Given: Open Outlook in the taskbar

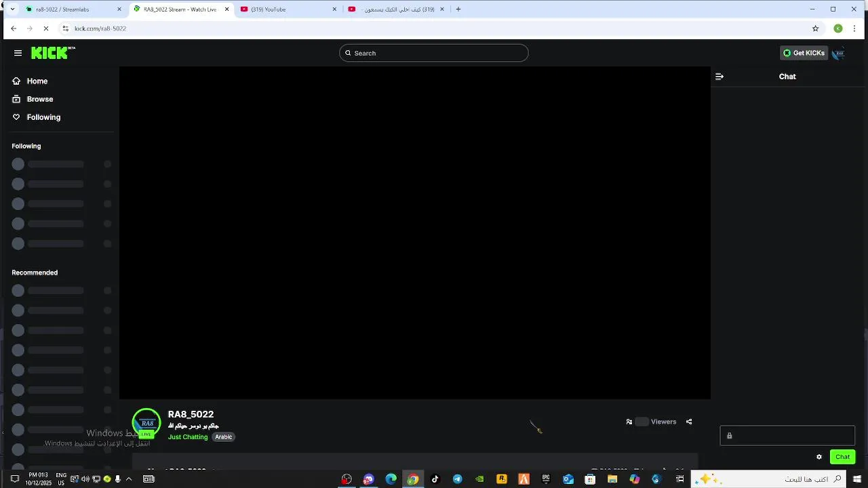Looking at the screenshot, I should [568, 479].
